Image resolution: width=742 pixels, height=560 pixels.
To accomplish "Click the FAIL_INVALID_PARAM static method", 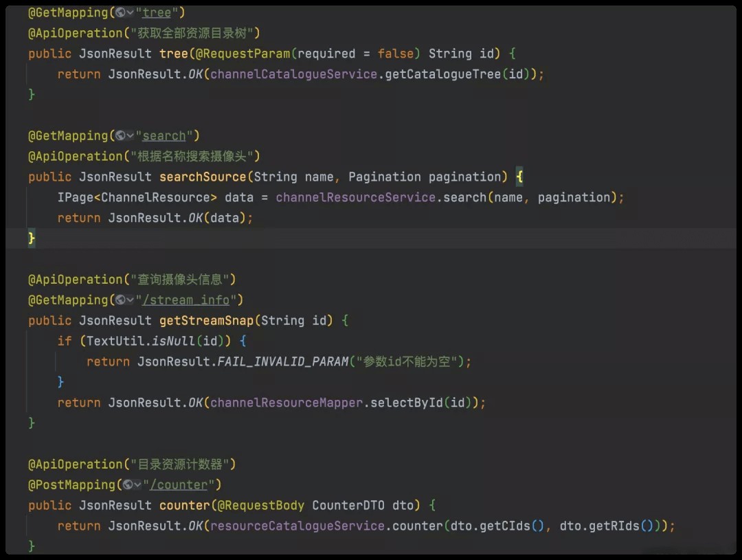I will click(x=283, y=361).
